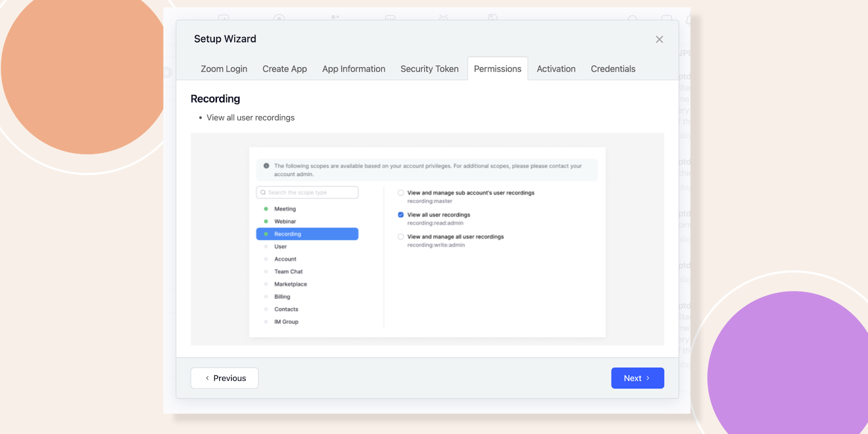Click the Previous button
The image size is (868, 434).
pyautogui.click(x=225, y=378)
